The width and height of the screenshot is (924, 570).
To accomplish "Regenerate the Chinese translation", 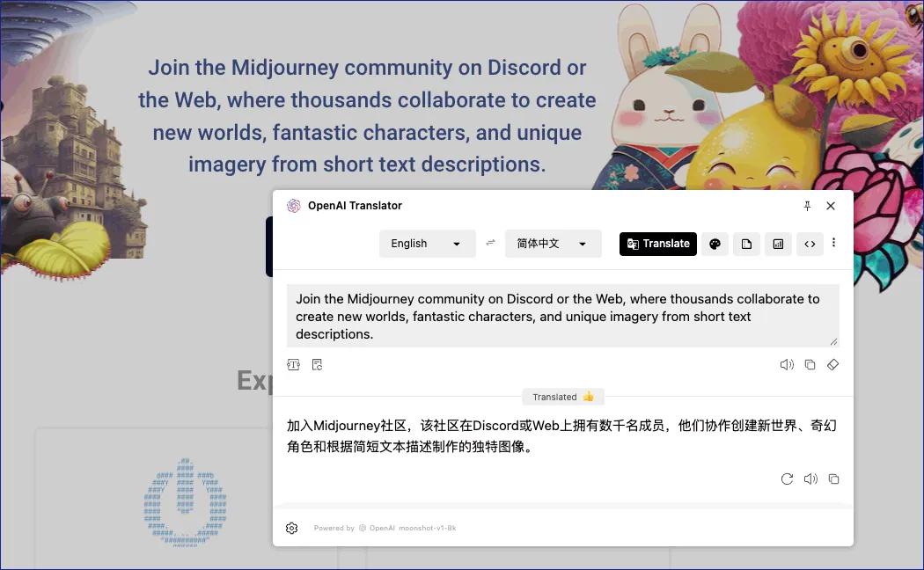I will (787, 479).
